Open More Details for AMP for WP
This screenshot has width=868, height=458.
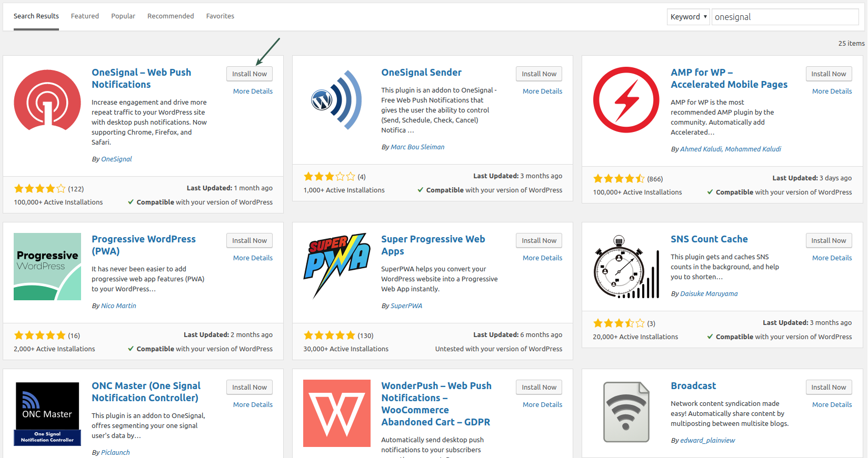(x=832, y=91)
